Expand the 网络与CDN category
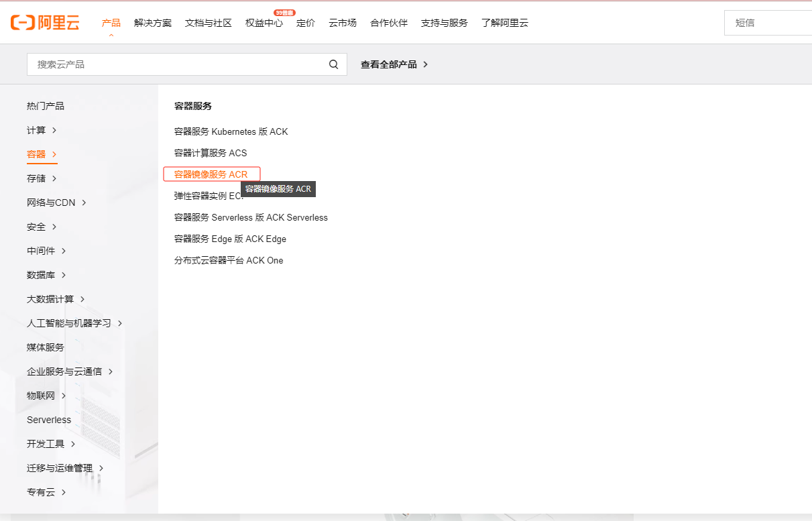The width and height of the screenshot is (812, 521). point(56,202)
